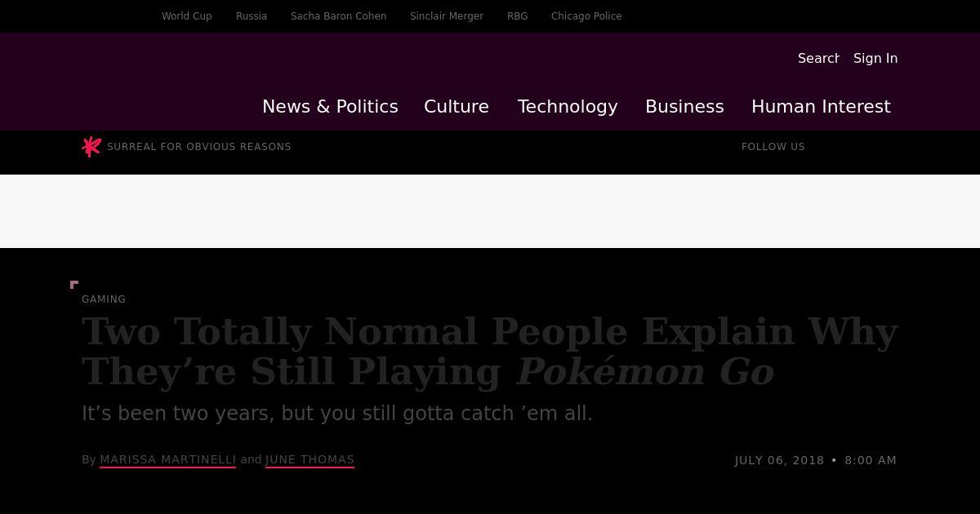Open the RBG trending link

pyautogui.click(x=517, y=16)
